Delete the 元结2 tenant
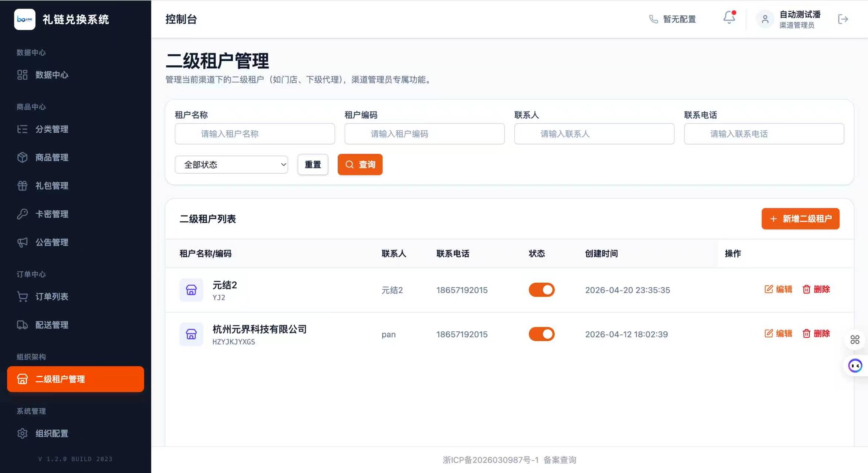Screen dimensions: 868x473 816,289
